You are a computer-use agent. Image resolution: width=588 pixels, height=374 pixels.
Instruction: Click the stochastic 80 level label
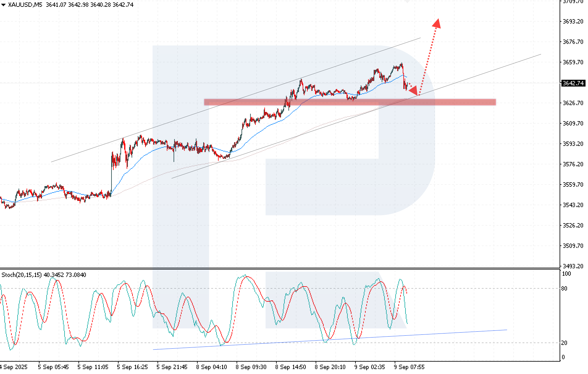tap(564, 288)
